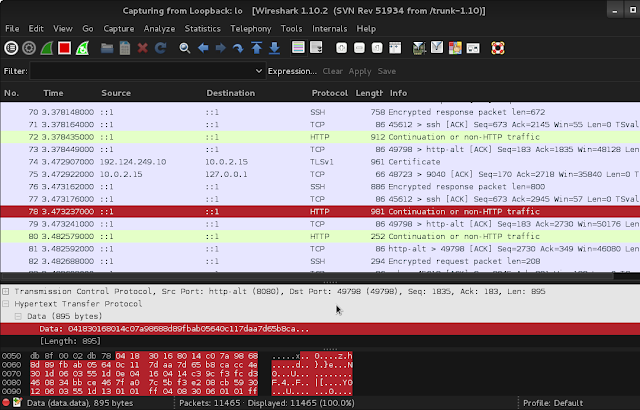Image resolution: width=640 pixels, height=410 pixels.
Task: Sort packets by No. column header
Action: point(11,93)
